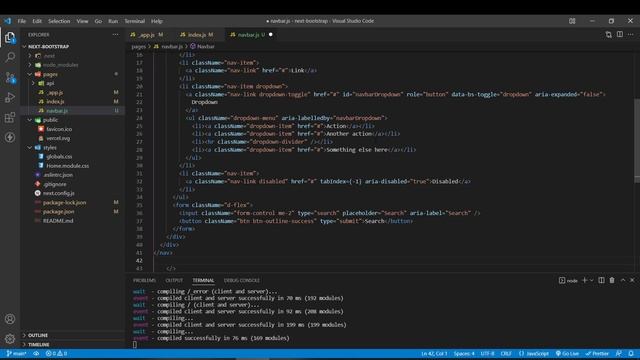Open the Extensions view
The image size is (640, 360).
tap(10, 118)
